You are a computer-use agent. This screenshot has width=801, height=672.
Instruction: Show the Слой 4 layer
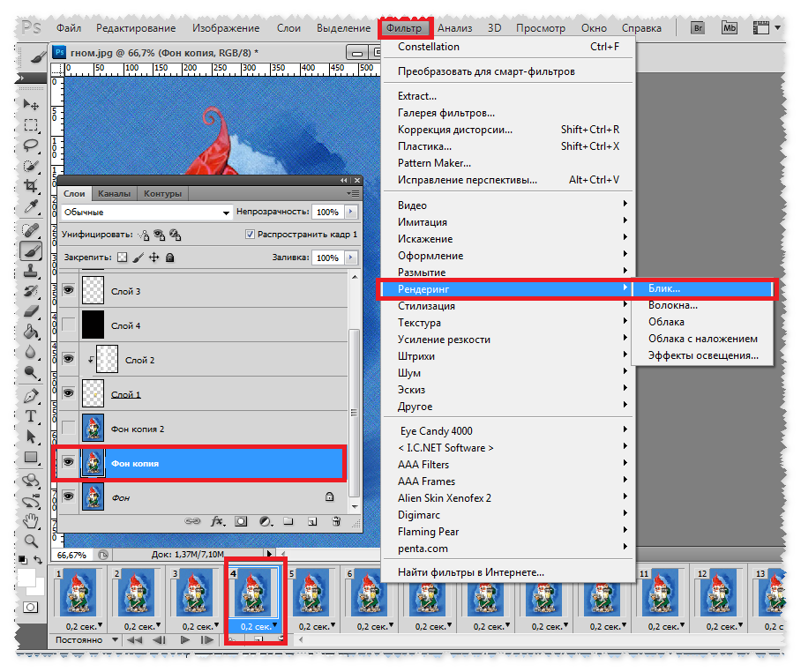pos(68,325)
